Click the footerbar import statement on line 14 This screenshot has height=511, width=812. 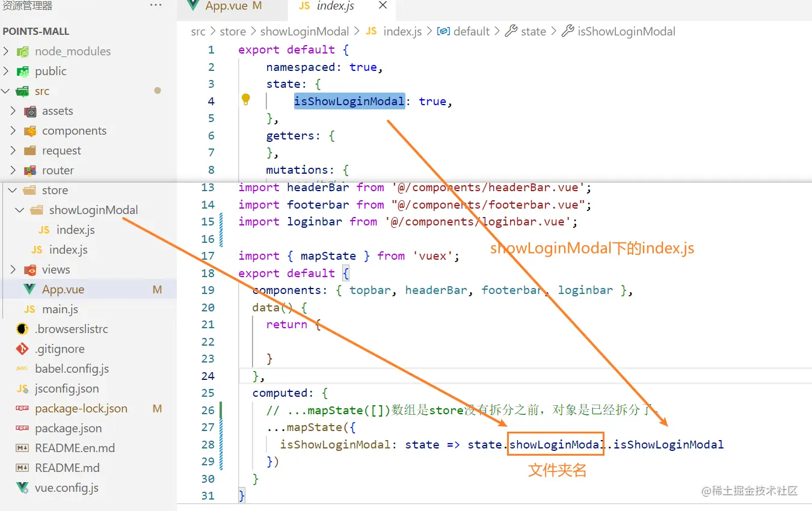(x=415, y=204)
